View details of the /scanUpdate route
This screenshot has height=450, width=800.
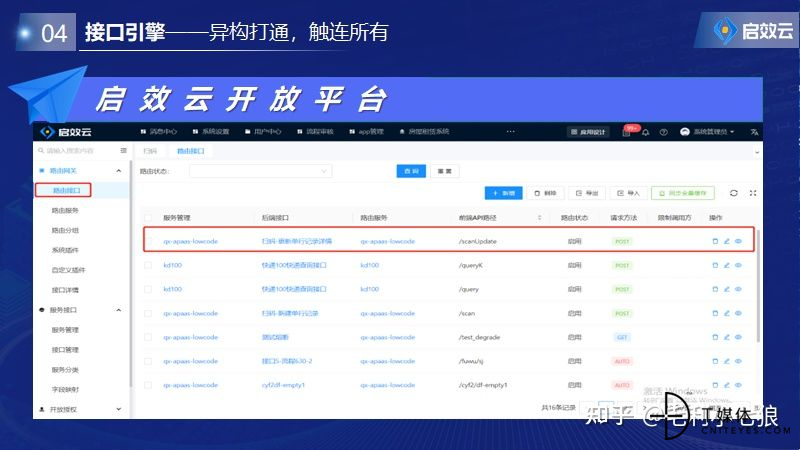pyautogui.click(x=738, y=241)
